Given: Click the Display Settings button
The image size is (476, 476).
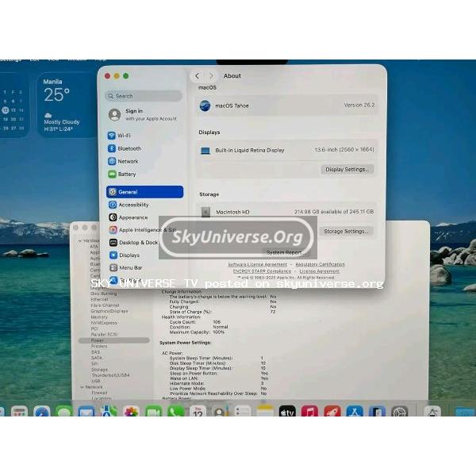Looking at the screenshot, I should point(347,170).
